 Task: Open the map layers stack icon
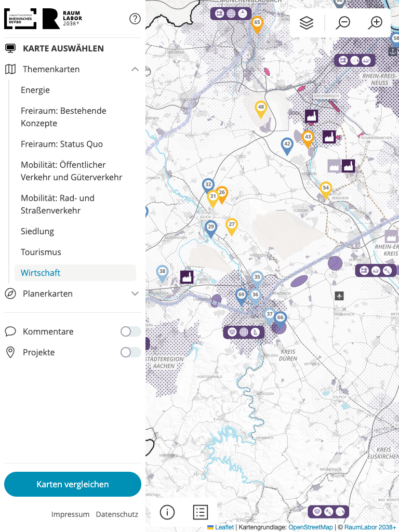tap(307, 23)
